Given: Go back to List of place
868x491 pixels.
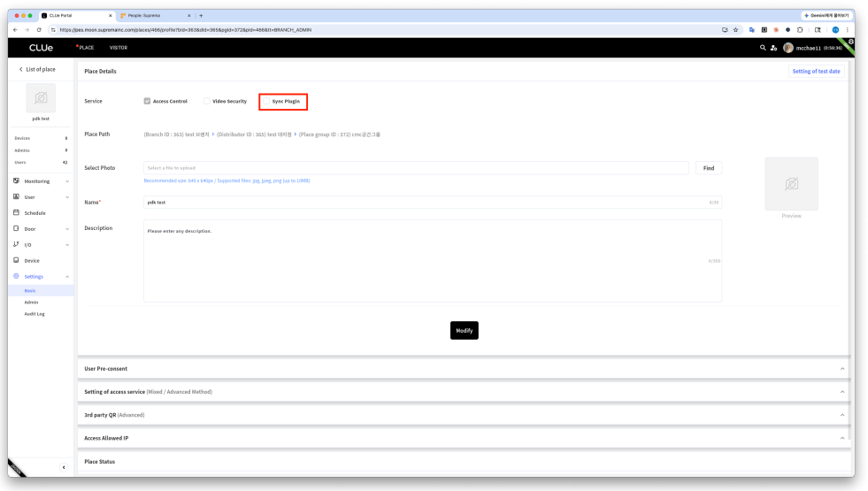Looking at the screenshot, I should [37, 69].
